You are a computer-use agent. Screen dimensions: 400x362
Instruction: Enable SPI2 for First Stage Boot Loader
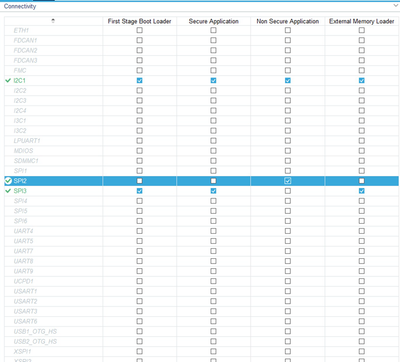(139, 181)
